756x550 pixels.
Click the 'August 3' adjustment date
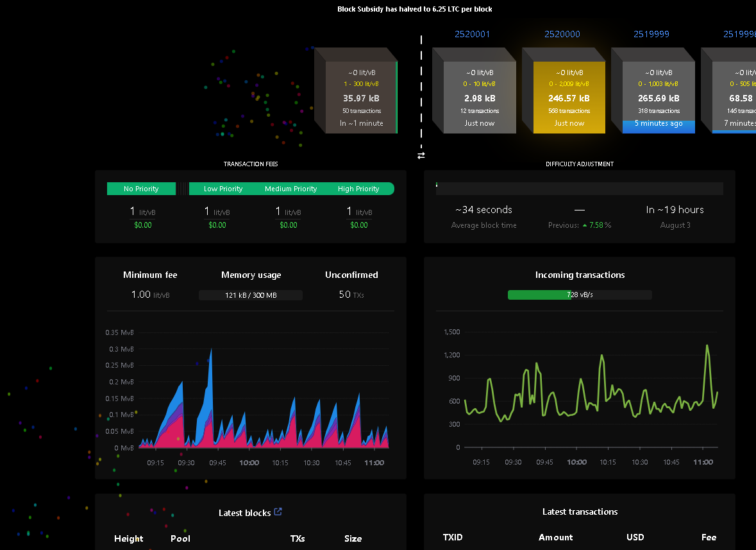pos(675,225)
